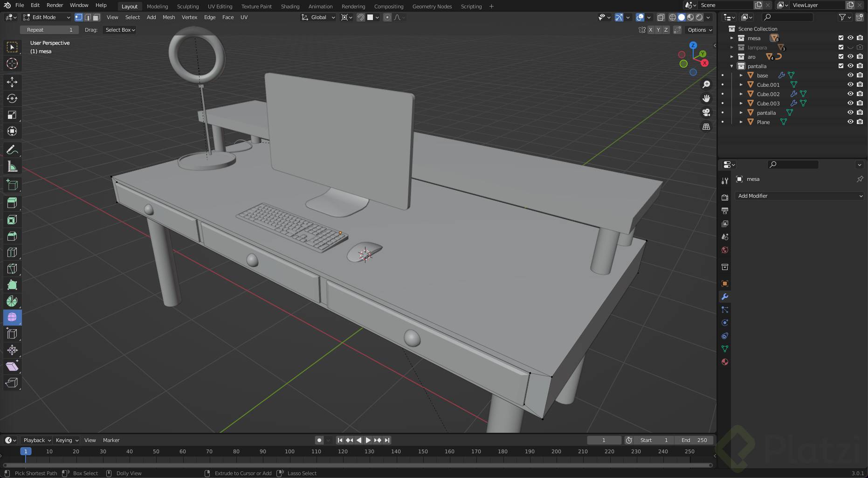Open the Options button in header

click(x=700, y=30)
